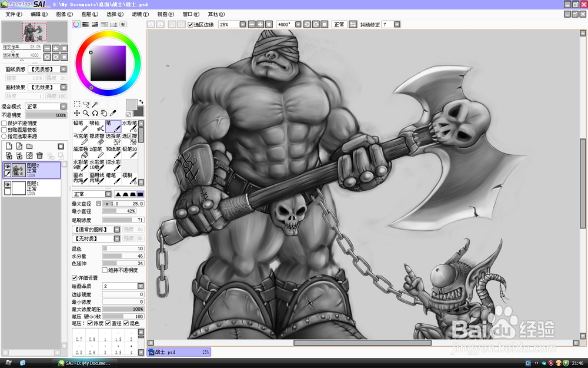
Task: Flip canvas horizontally in top toolbar
Action: 353,24
